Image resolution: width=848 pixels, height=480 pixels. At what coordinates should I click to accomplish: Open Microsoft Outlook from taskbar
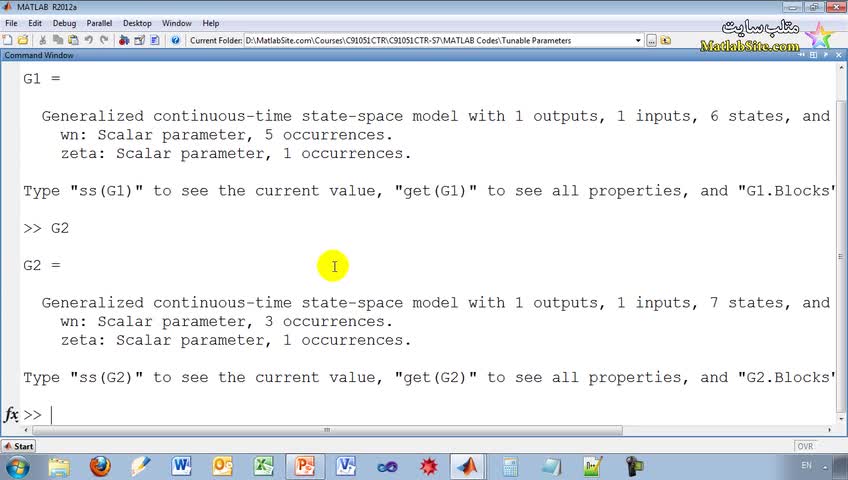click(x=222, y=466)
